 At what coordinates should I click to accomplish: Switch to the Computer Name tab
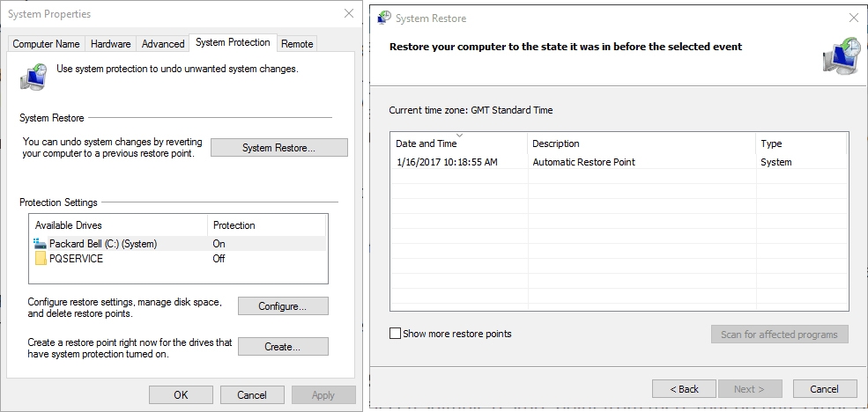[x=46, y=44]
